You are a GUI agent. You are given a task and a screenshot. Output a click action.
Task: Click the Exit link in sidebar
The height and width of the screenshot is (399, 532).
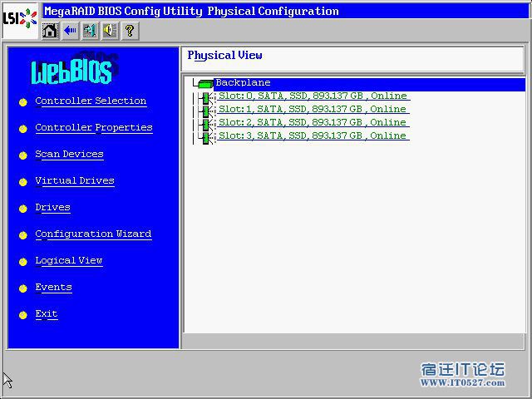pyautogui.click(x=47, y=314)
